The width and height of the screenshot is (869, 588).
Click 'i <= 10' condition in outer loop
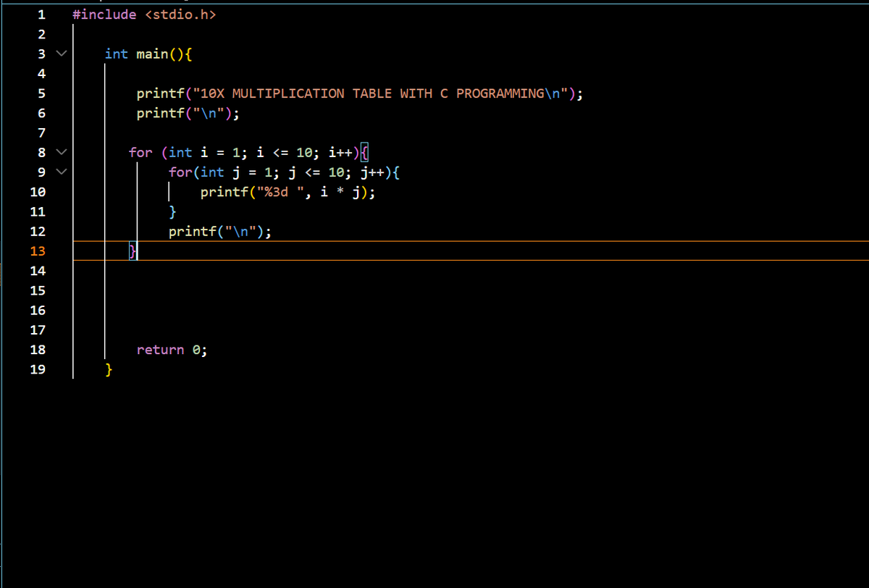(288, 152)
